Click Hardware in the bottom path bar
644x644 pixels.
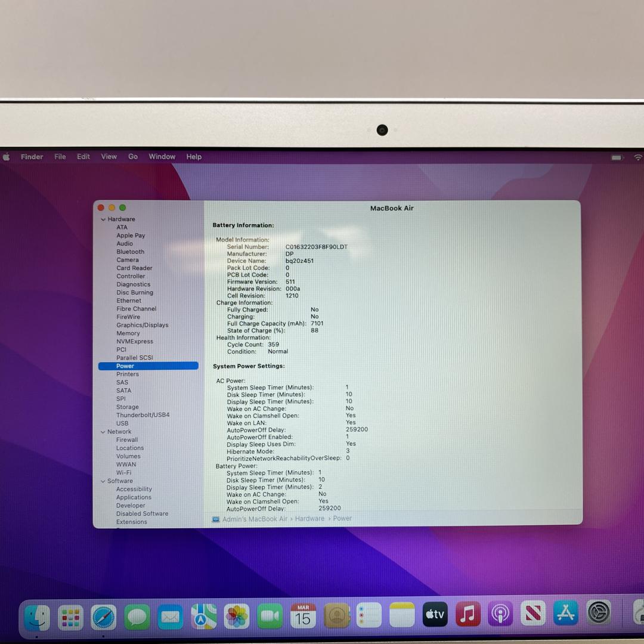309,519
